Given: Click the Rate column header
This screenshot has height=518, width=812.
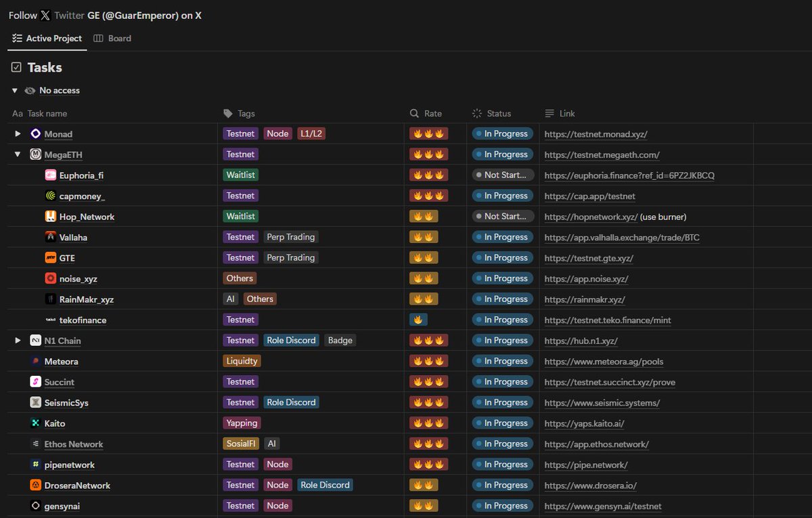Looking at the screenshot, I should click(426, 114).
